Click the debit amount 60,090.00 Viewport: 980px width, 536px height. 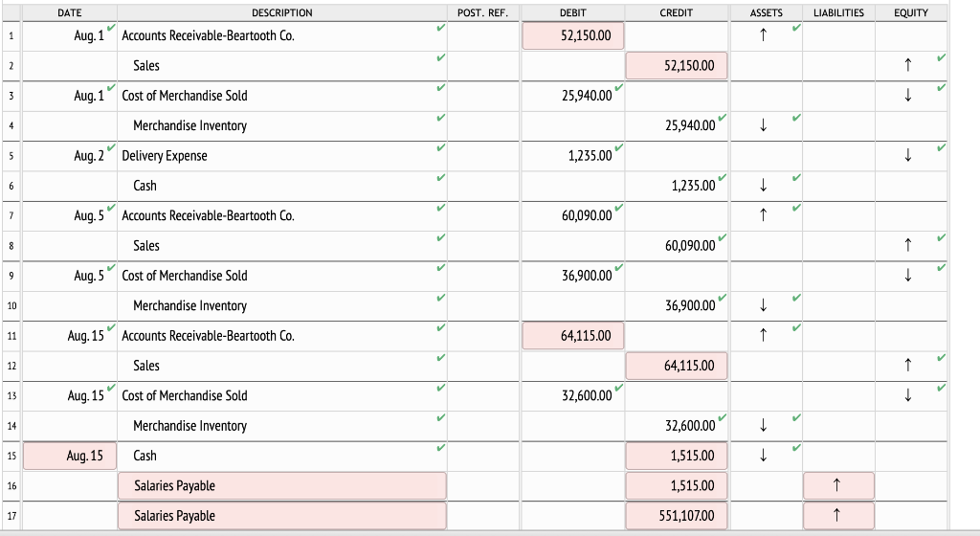tap(587, 215)
